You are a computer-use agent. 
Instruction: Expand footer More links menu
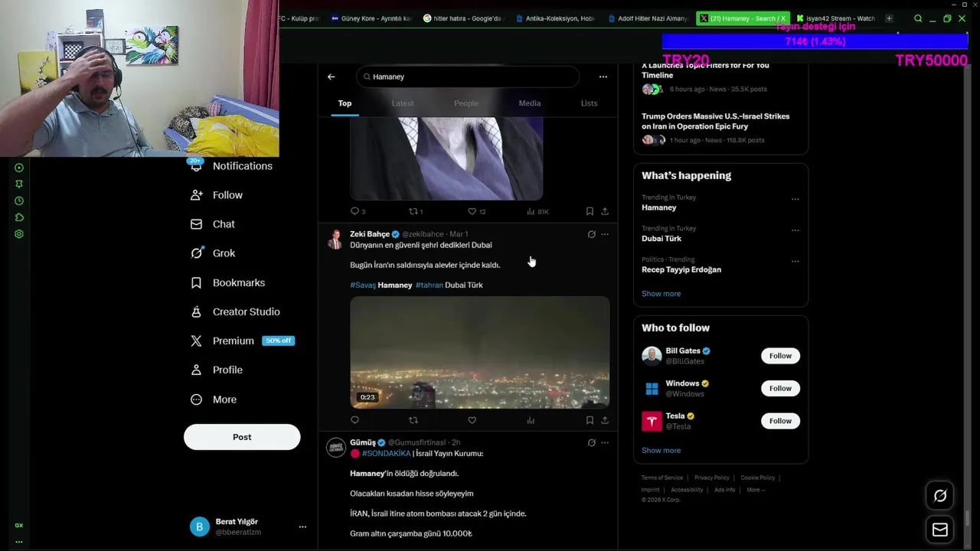click(x=756, y=490)
